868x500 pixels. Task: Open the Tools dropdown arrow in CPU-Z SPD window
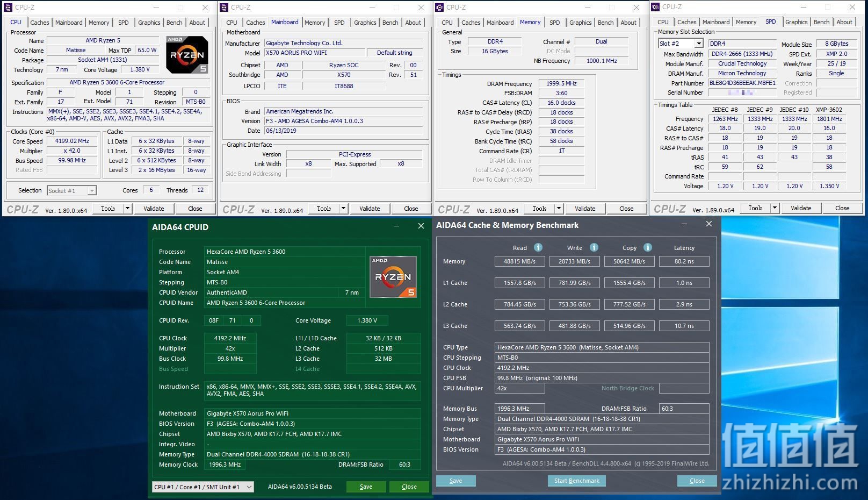point(775,208)
